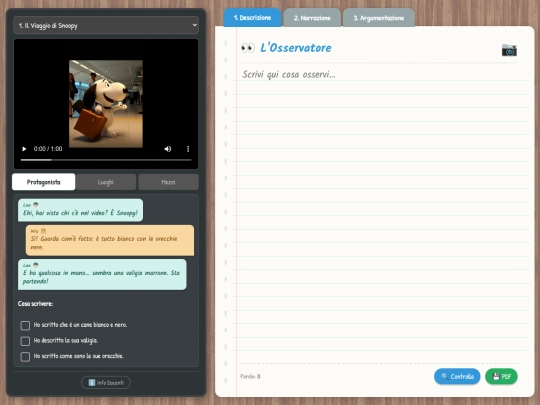Click the 'L'Osservatore' heading
The height and width of the screenshot is (405, 540).
click(296, 48)
